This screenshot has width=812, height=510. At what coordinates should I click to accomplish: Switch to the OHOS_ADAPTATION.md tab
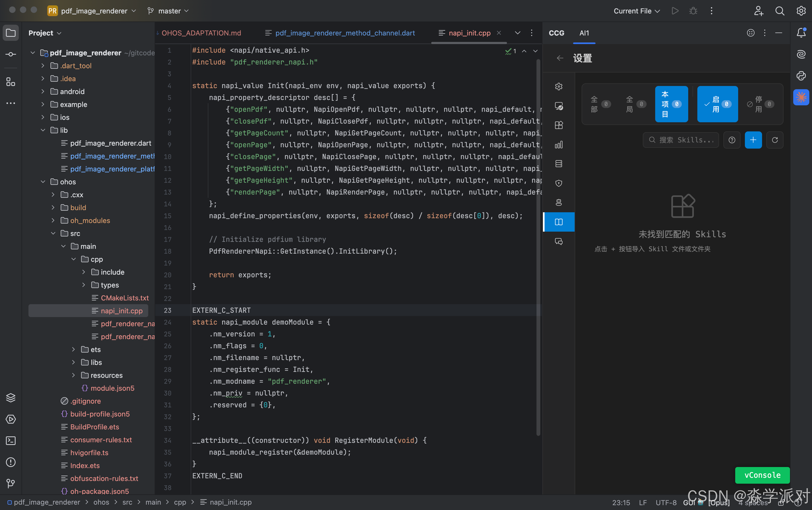click(x=201, y=33)
